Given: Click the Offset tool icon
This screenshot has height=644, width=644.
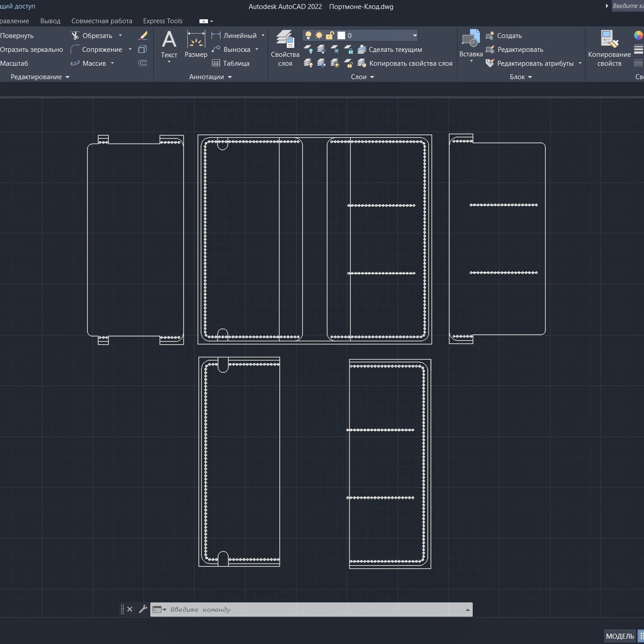Looking at the screenshot, I should (143, 63).
